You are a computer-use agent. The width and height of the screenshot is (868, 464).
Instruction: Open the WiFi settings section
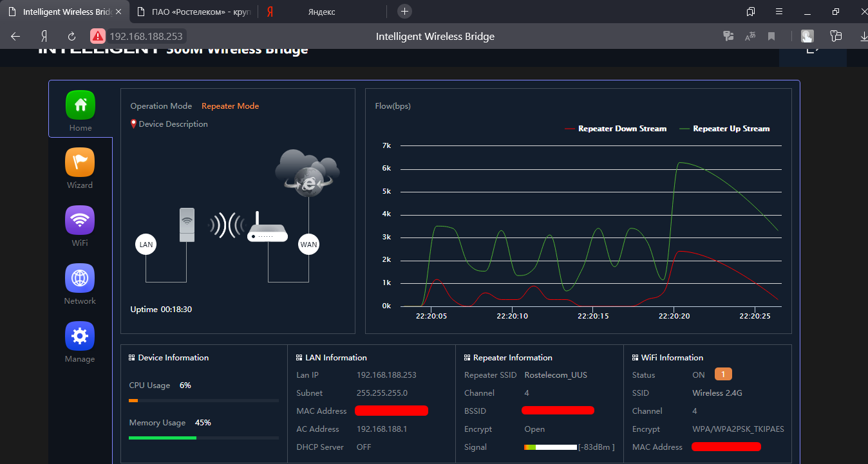click(x=80, y=221)
